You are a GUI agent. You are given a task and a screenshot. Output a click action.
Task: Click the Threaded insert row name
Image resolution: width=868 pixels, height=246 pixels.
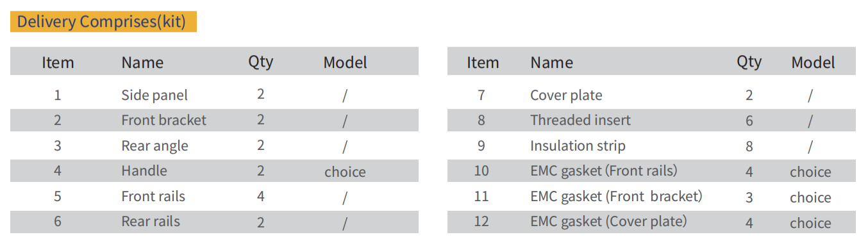pyautogui.click(x=580, y=120)
